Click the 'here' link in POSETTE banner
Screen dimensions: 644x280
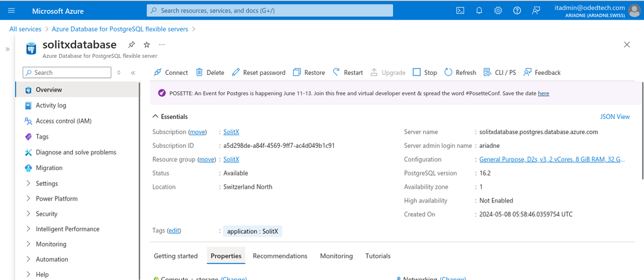pos(543,93)
